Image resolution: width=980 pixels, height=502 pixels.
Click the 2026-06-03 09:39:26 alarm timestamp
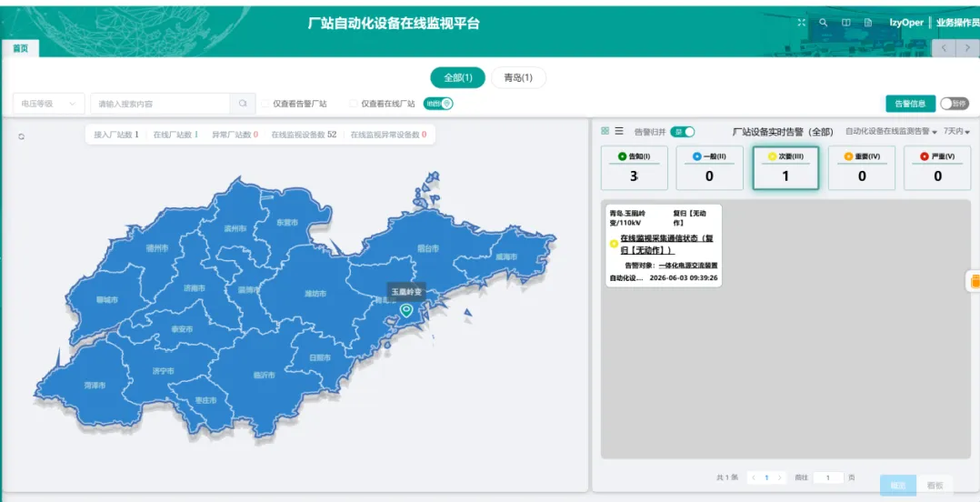pos(684,278)
